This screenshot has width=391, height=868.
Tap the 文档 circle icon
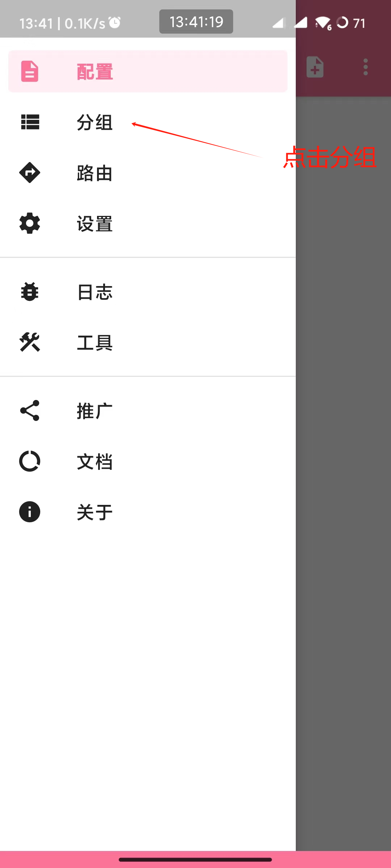[x=30, y=461]
